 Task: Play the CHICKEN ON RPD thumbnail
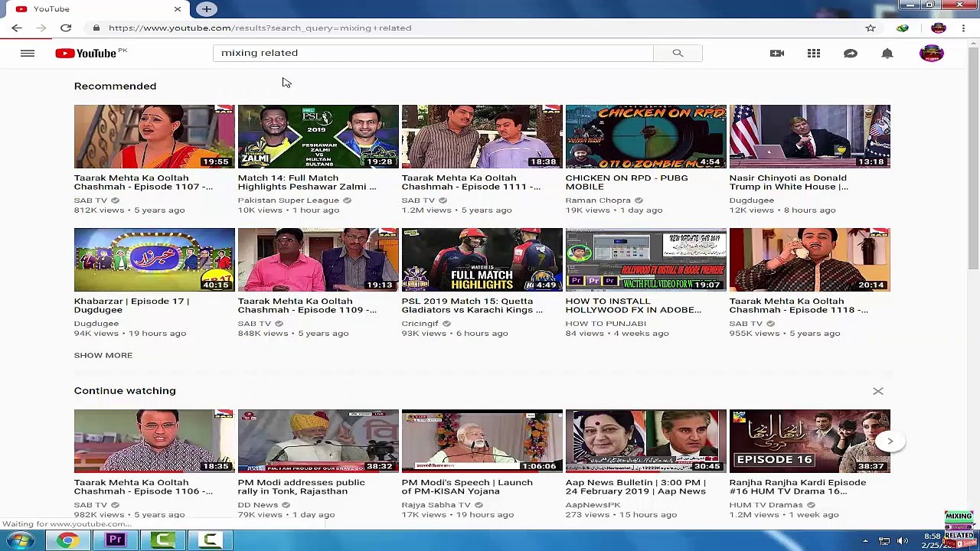click(x=646, y=136)
